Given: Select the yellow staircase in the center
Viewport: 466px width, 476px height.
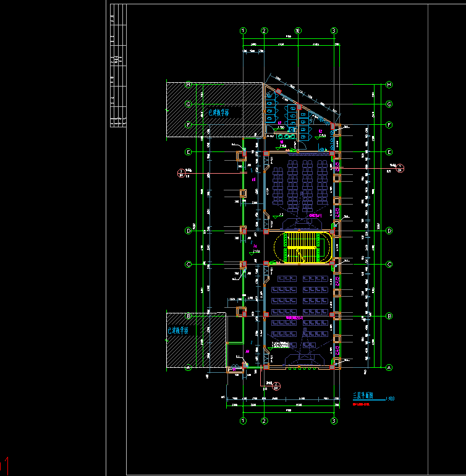Looking at the screenshot, I should 303,246.
